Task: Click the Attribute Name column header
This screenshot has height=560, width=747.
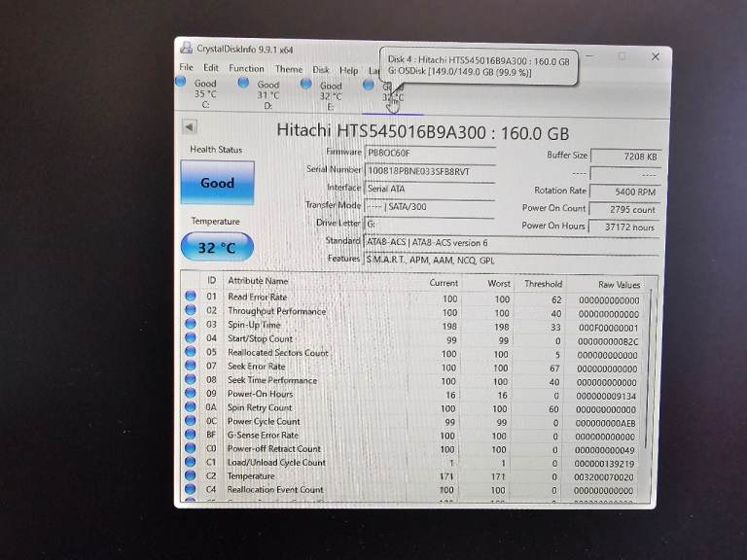Action: tap(258, 280)
